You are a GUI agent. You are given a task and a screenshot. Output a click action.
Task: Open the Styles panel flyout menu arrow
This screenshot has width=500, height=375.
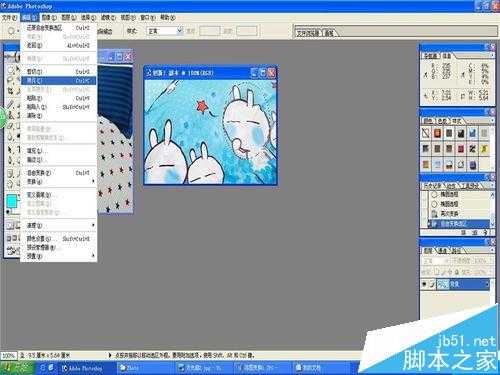click(492, 120)
